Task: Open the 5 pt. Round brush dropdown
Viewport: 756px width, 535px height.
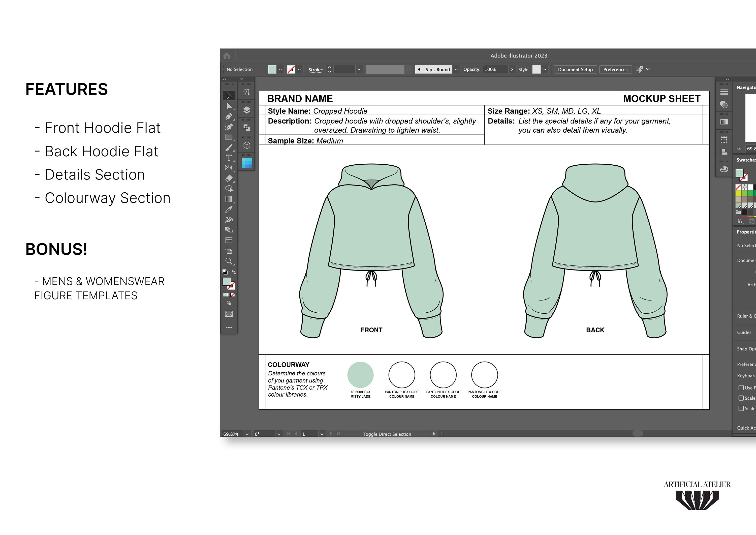Action: coord(456,70)
